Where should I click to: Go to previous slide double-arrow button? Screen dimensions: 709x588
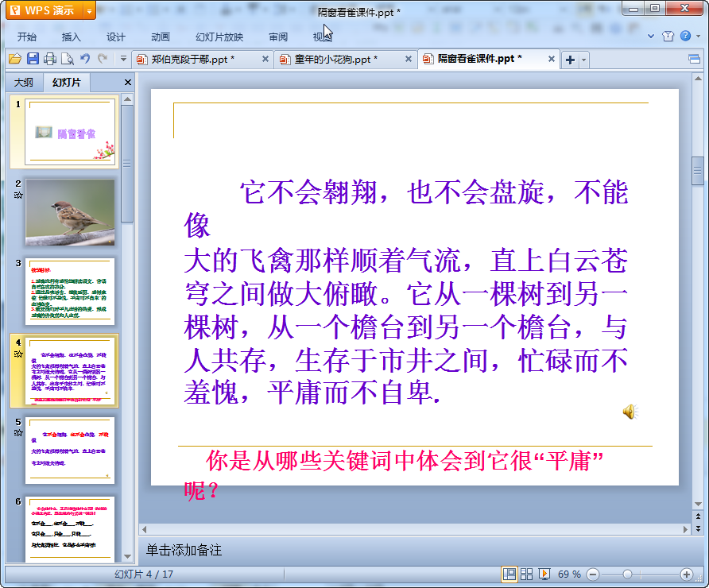pos(698,516)
